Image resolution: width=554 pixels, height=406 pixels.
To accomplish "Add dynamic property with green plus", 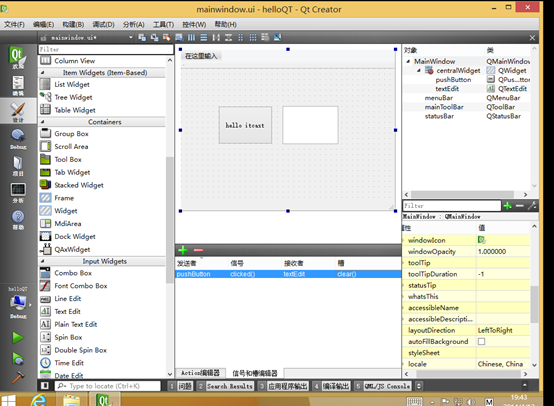I will click(x=508, y=206).
